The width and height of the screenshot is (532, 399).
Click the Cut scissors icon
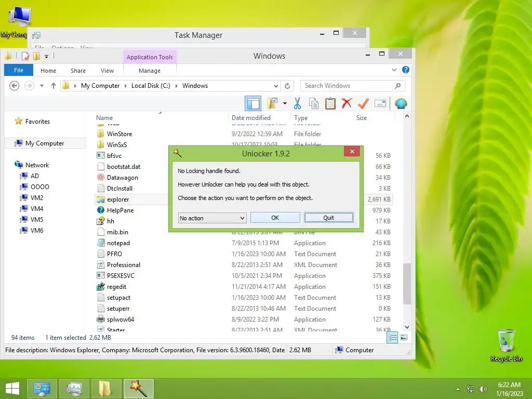[x=298, y=103]
